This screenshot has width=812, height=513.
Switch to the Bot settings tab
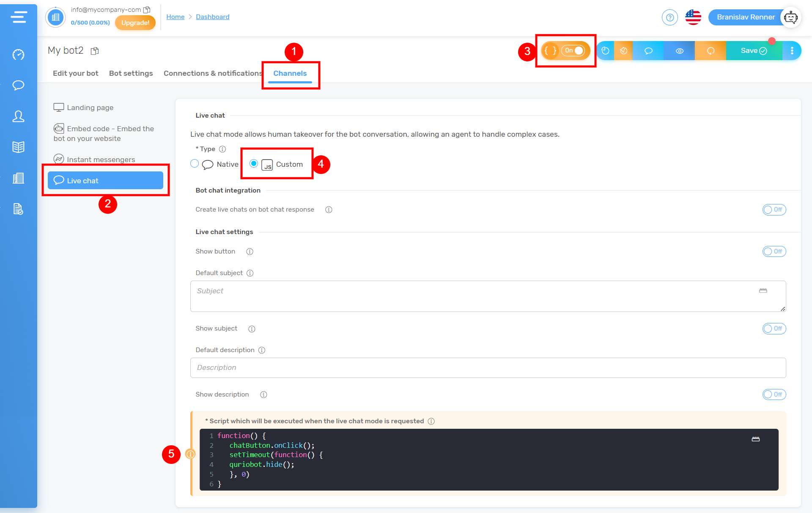131,73
